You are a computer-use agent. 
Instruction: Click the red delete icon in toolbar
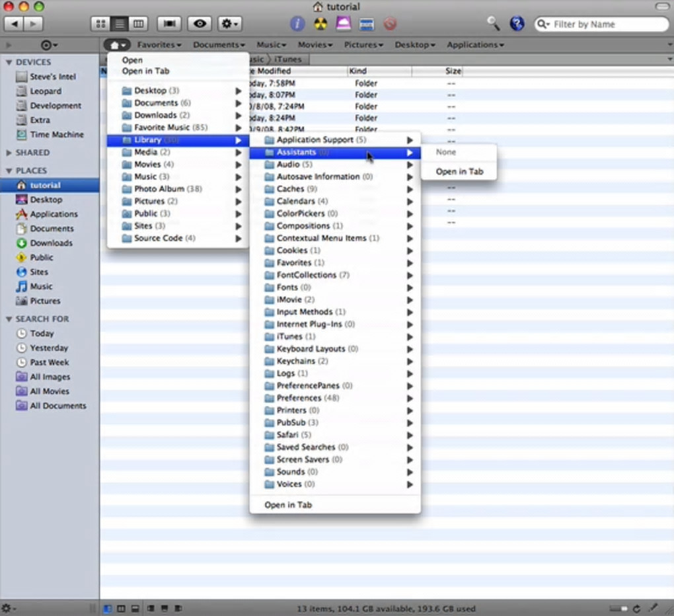[x=390, y=24]
